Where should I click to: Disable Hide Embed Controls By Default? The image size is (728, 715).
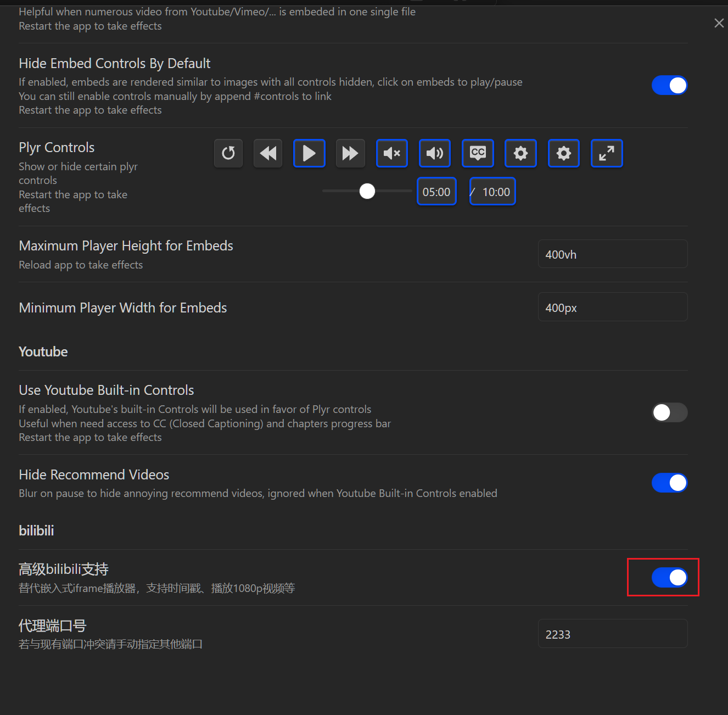tap(669, 85)
